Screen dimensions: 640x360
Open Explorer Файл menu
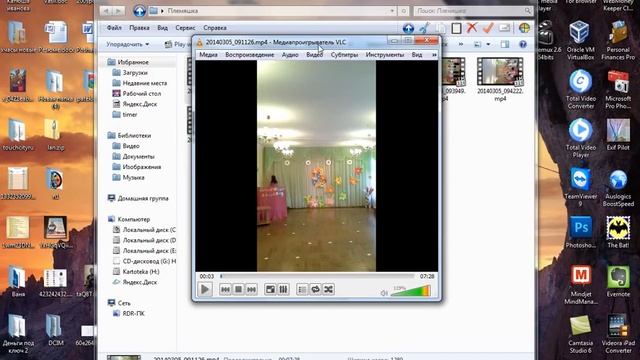pos(114,28)
